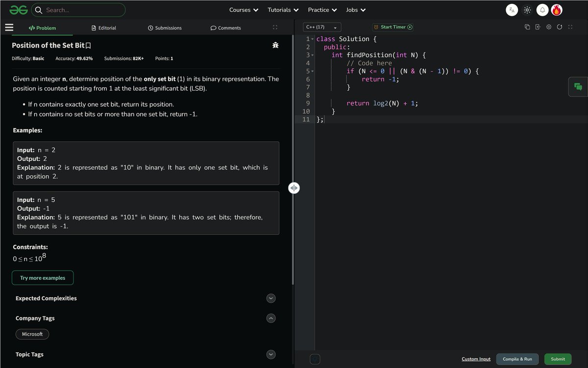This screenshot has width=588, height=368.
Task: Open the Custom Input link
Action: tap(476, 359)
